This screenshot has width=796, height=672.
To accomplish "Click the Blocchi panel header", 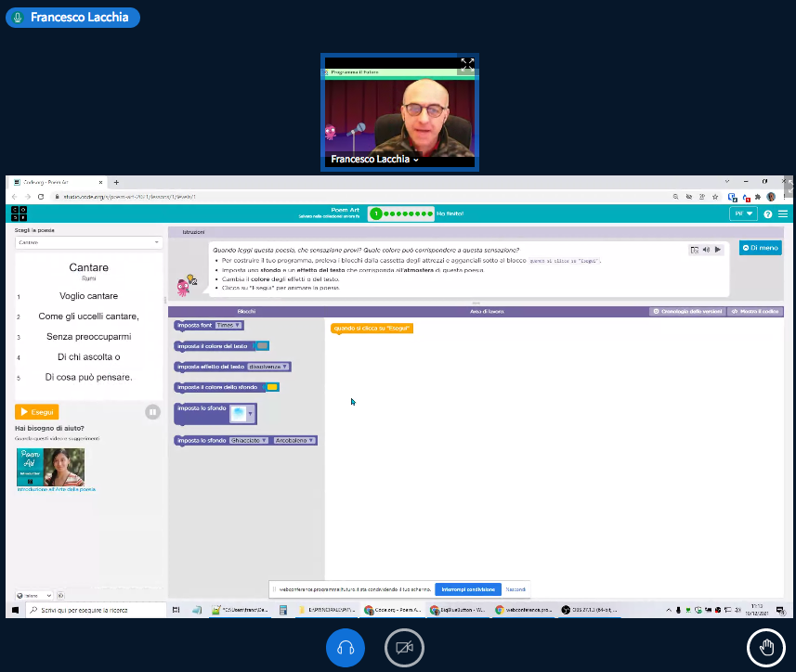I will [x=246, y=311].
